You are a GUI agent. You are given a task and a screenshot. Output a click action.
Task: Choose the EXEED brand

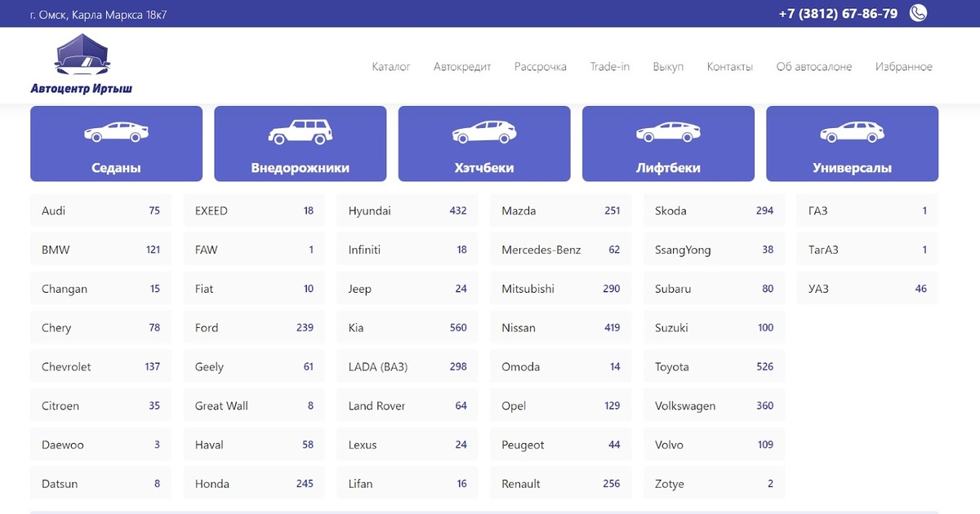click(254, 210)
